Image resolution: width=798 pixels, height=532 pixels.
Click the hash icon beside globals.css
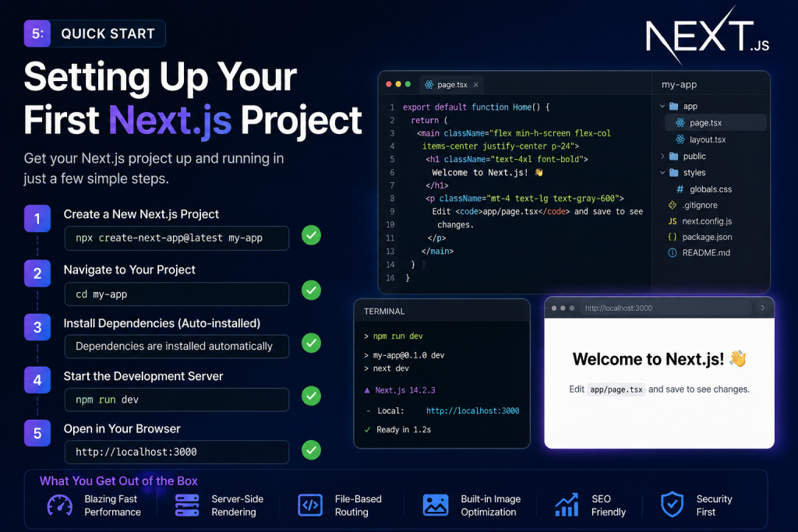point(680,189)
